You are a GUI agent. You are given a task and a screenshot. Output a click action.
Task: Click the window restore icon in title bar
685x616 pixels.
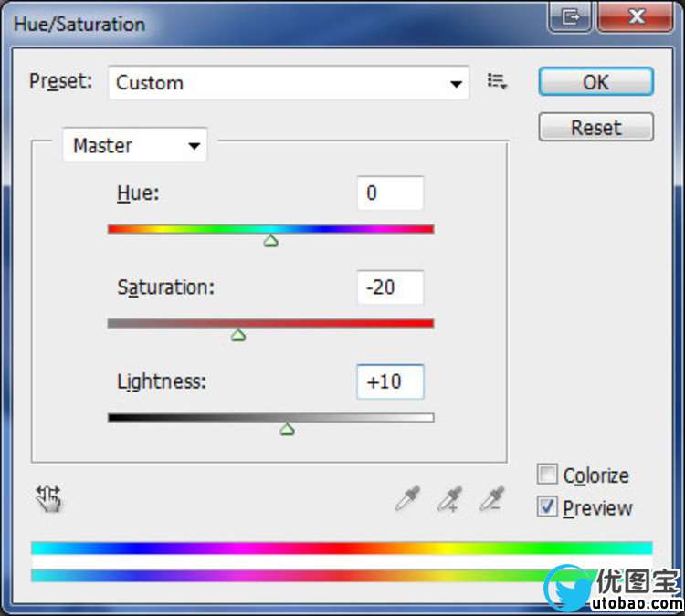[x=570, y=17]
